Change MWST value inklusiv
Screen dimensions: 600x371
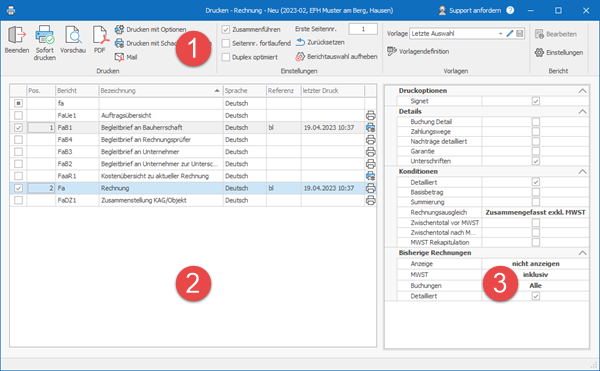coord(535,275)
